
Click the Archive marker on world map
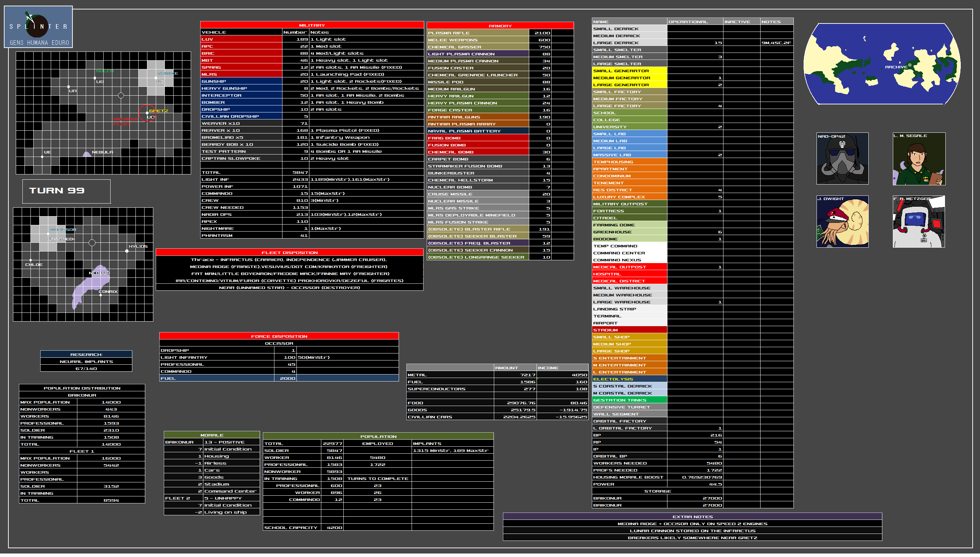point(909,66)
